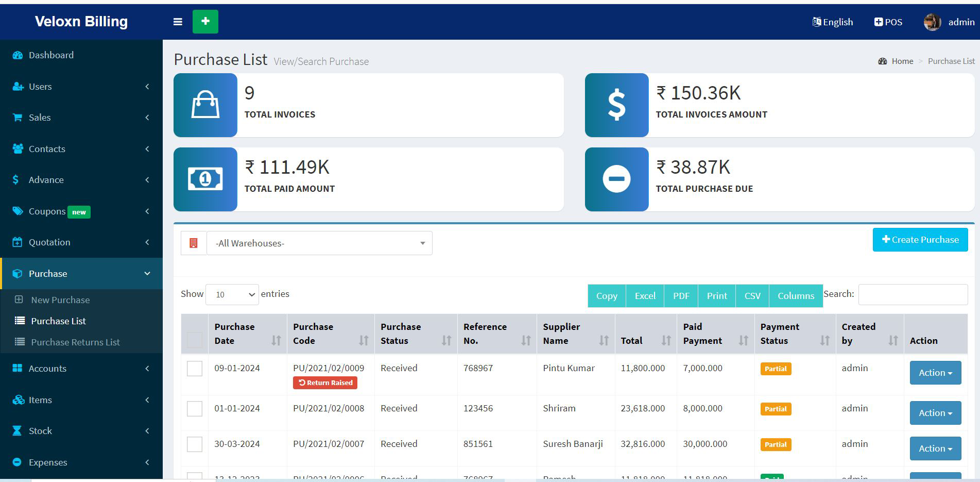
Task: Click into the Search input field
Action: tap(913, 294)
